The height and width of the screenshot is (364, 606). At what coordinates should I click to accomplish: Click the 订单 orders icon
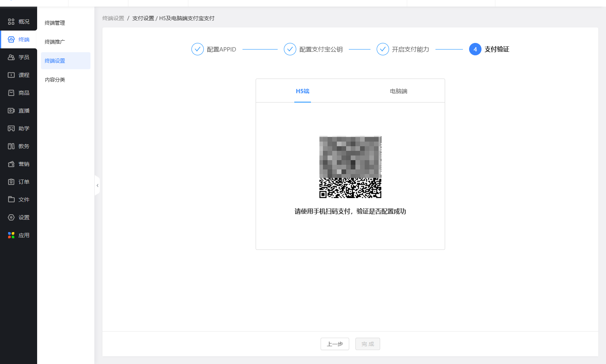(x=11, y=182)
